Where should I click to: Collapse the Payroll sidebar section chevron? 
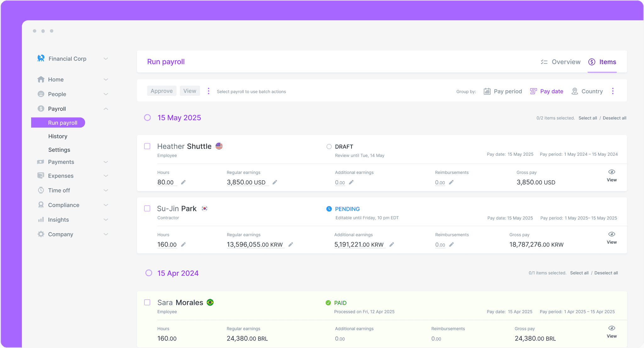[106, 109]
